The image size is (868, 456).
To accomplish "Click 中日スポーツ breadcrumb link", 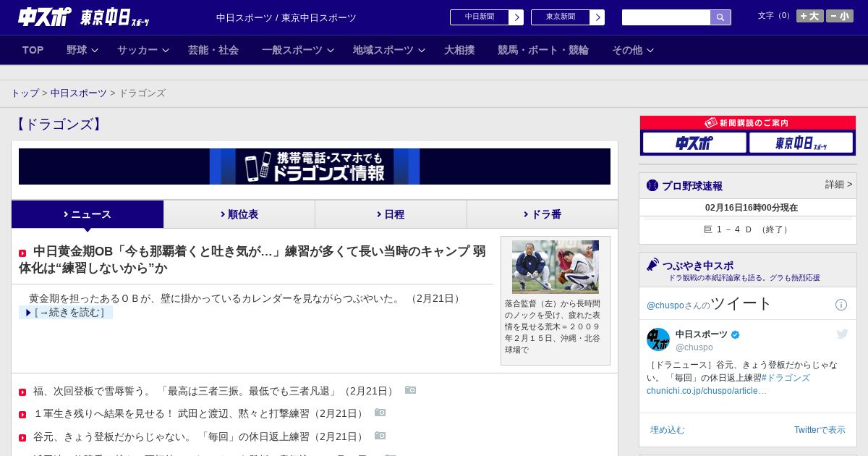I will coord(79,93).
